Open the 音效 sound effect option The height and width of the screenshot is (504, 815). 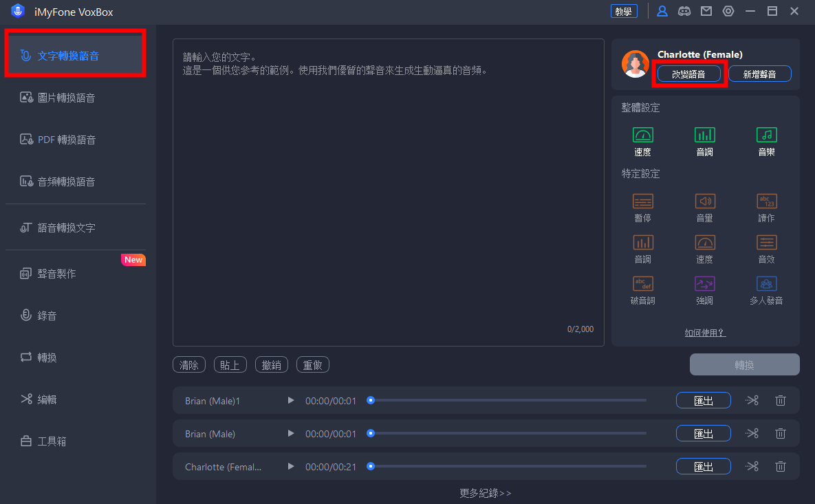[x=766, y=250]
